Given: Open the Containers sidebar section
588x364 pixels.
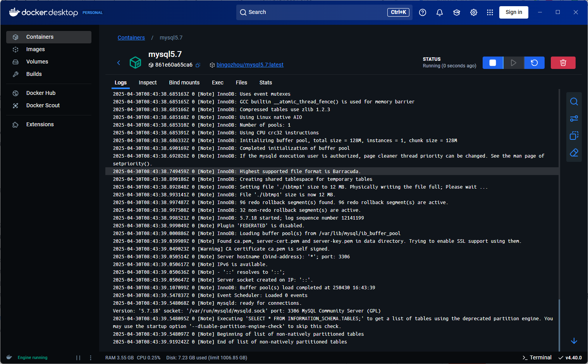Looking at the screenshot, I should point(49,37).
